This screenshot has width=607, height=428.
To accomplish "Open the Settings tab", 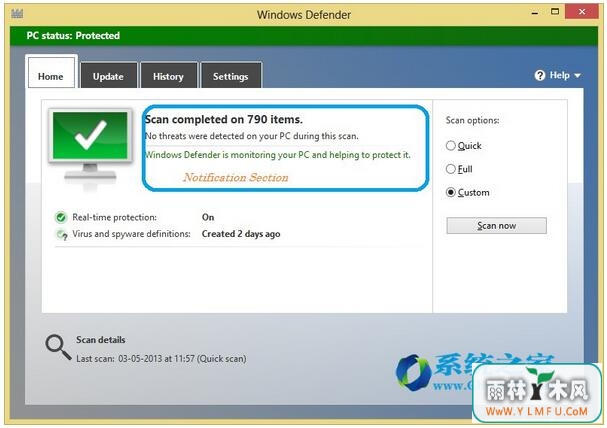I will tap(231, 75).
